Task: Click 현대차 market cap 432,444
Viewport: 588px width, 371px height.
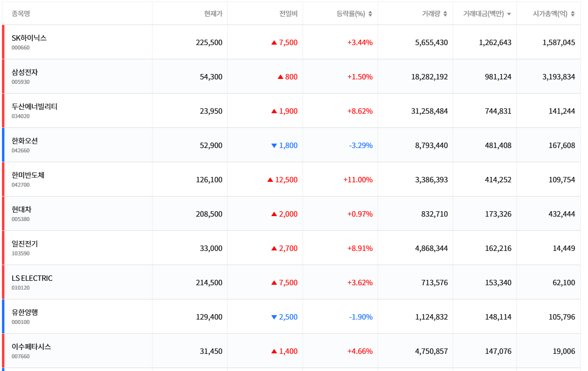Action: point(562,214)
